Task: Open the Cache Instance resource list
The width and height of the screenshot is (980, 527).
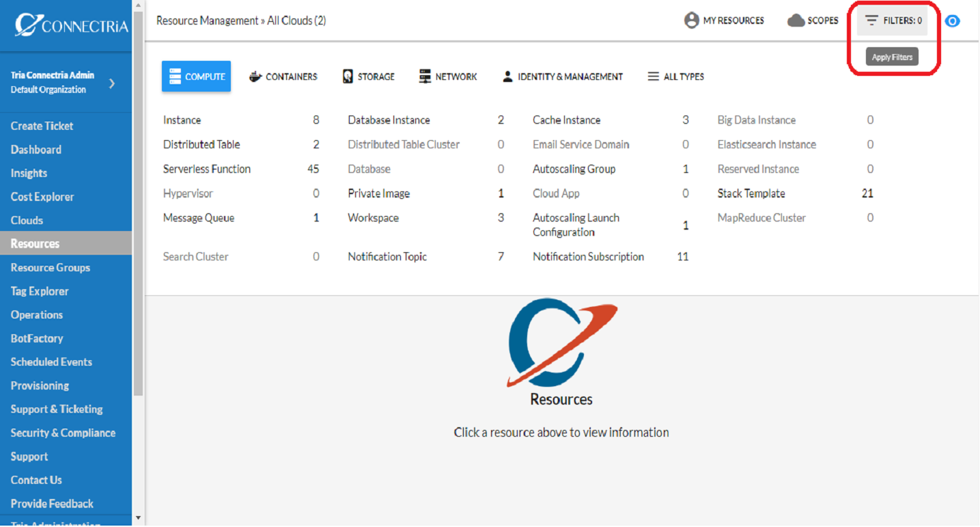Action: (x=567, y=120)
